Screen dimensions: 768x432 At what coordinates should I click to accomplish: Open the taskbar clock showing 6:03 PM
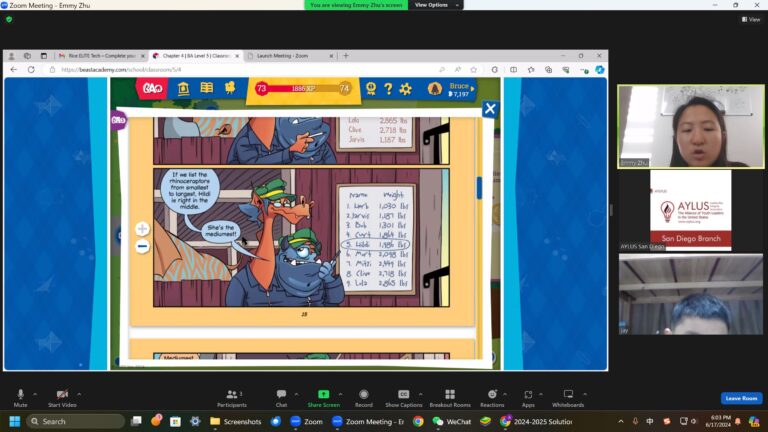point(720,421)
